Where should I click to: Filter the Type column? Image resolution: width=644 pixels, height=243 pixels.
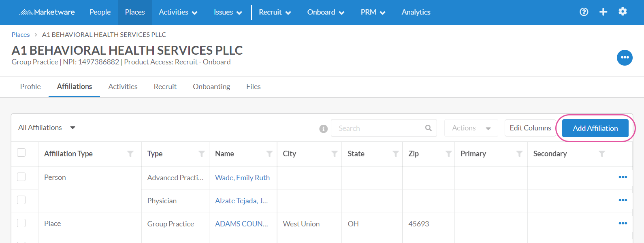point(201,154)
